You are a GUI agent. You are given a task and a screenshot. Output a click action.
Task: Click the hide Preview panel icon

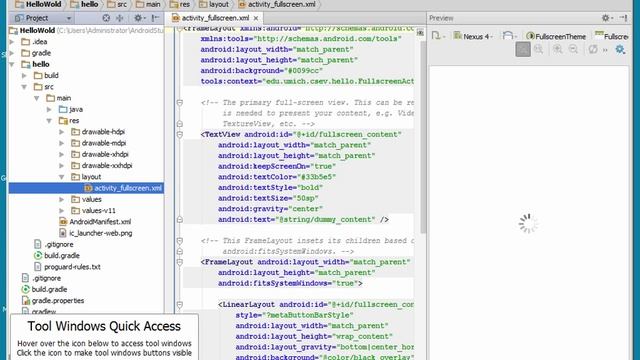(623, 18)
